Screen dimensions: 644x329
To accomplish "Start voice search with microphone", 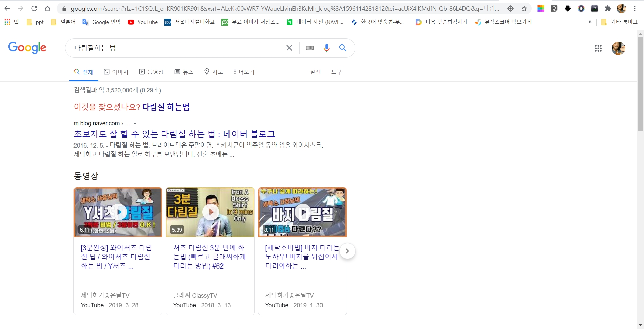I will (x=326, y=48).
